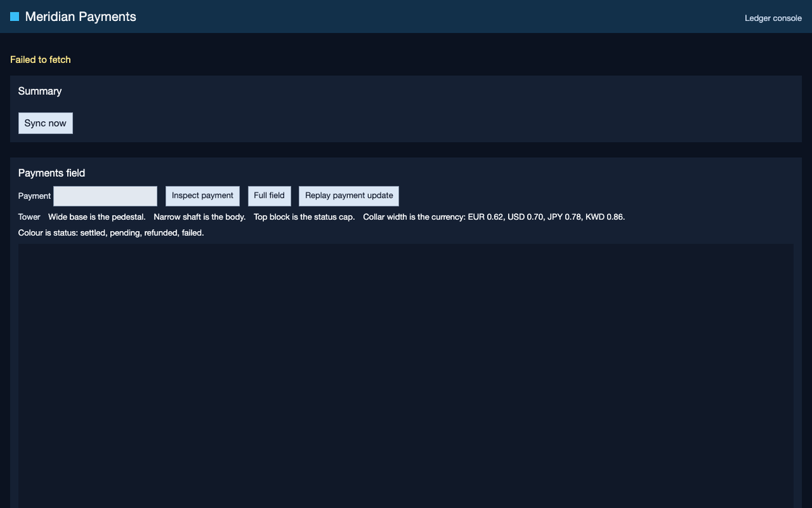Image resolution: width=812 pixels, height=508 pixels.
Task: Show the Full field view
Action: pos(269,196)
